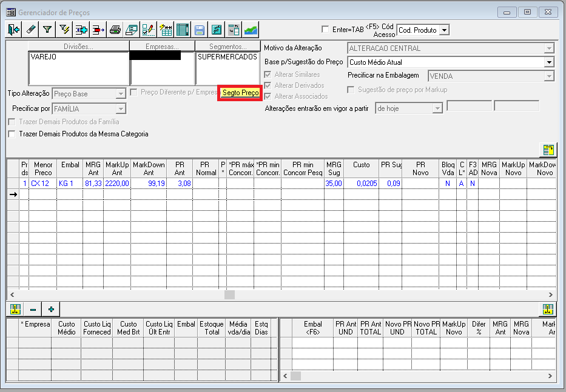Open the Tipo Alteração dropdown

tap(121, 94)
